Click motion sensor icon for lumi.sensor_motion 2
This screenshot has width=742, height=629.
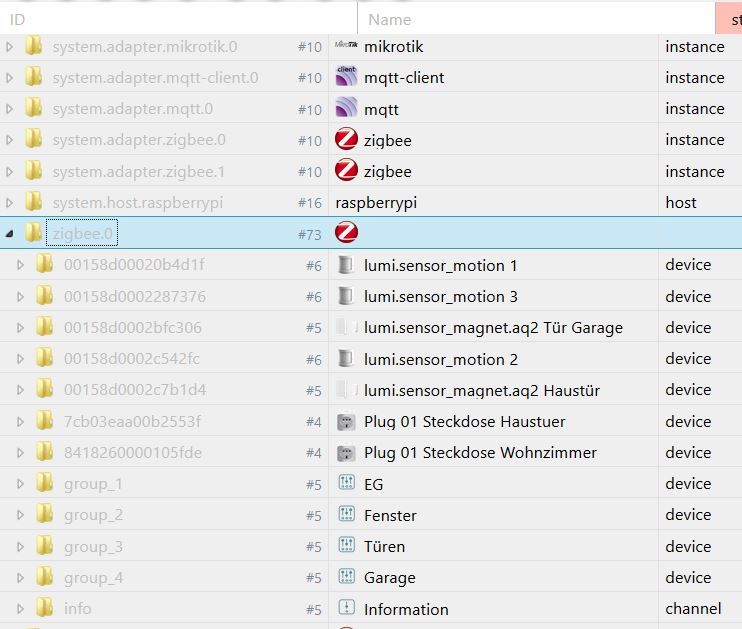[x=346, y=358]
